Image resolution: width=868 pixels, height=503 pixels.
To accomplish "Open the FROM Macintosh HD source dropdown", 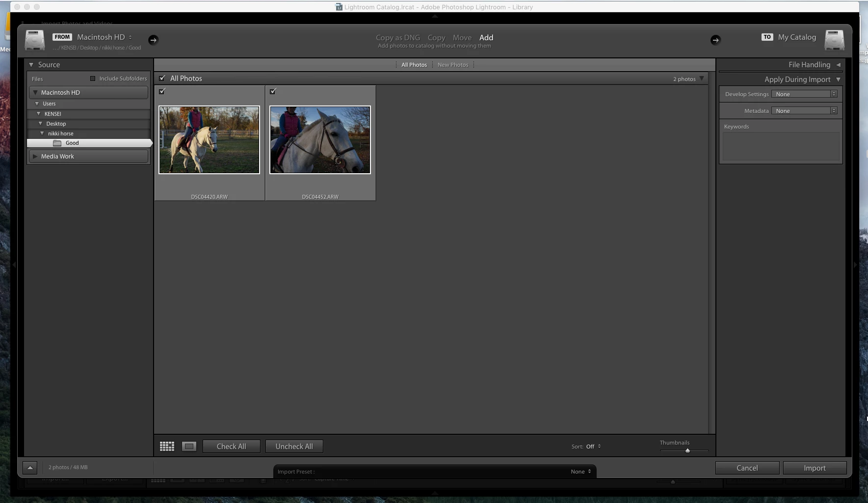I will click(x=105, y=37).
